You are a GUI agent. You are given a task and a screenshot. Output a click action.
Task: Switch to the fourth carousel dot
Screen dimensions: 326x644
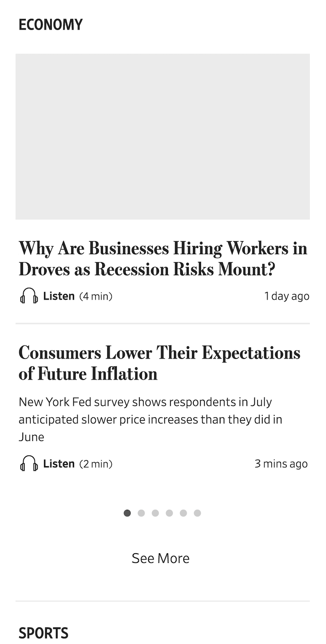[x=170, y=513]
